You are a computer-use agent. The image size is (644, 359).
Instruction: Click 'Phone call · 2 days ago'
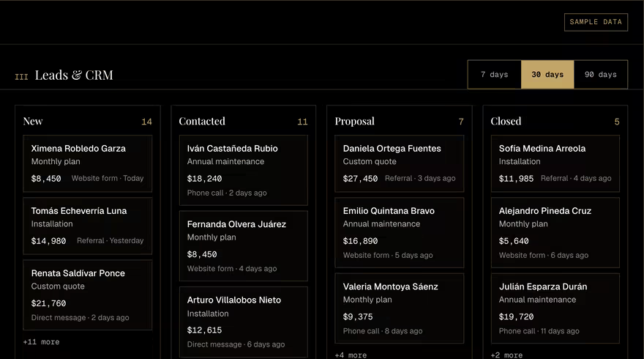(227, 193)
